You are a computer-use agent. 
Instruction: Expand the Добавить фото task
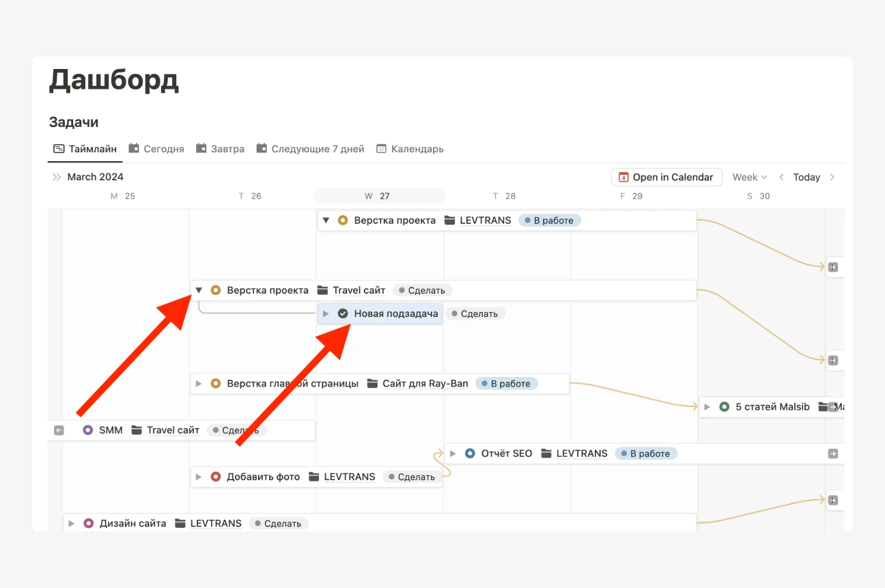pyautogui.click(x=199, y=477)
